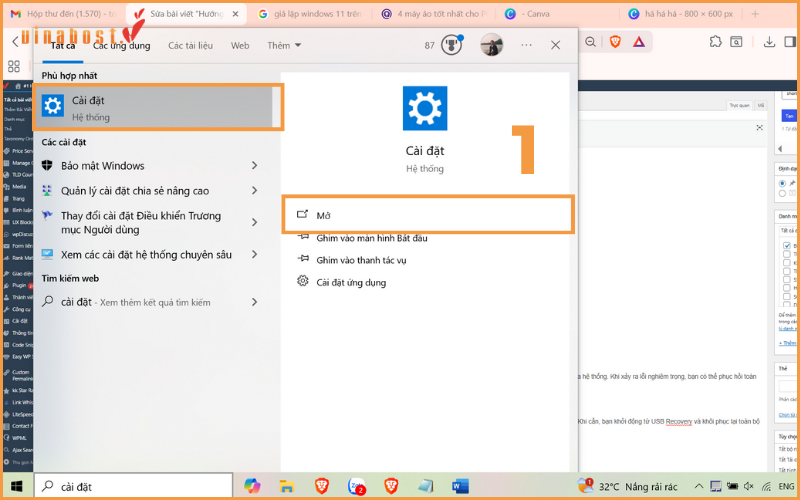
Task: Switch to the Các ứng dụng search tab
Action: point(121,46)
